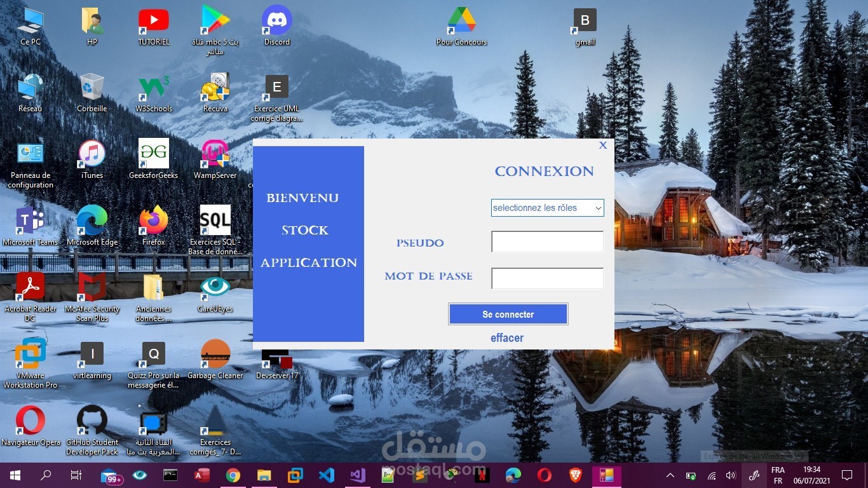Image resolution: width=868 pixels, height=488 pixels.
Task: Open the 19:34 clock and calendar
Action: (811, 475)
